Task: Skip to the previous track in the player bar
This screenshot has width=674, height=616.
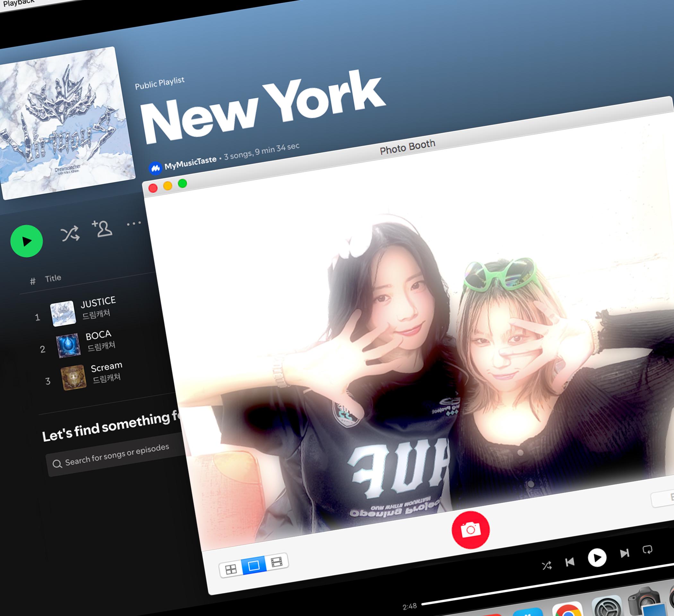Action: pos(570,562)
